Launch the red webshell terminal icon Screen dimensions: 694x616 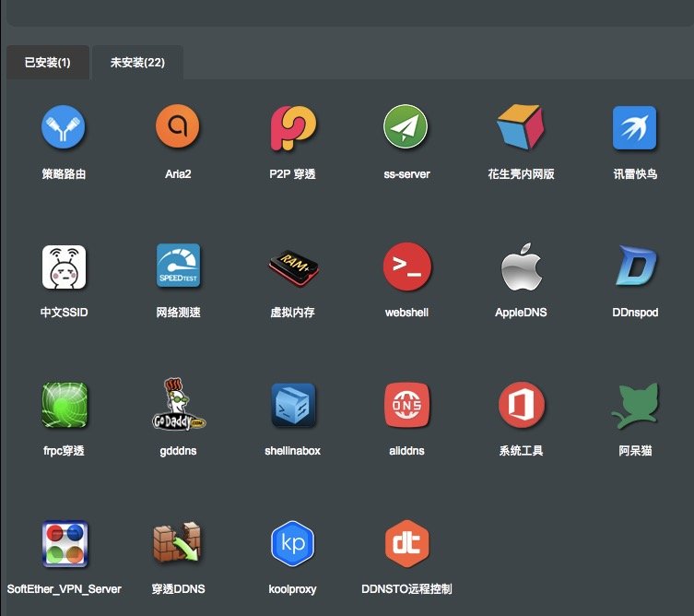[x=406, y=267]
